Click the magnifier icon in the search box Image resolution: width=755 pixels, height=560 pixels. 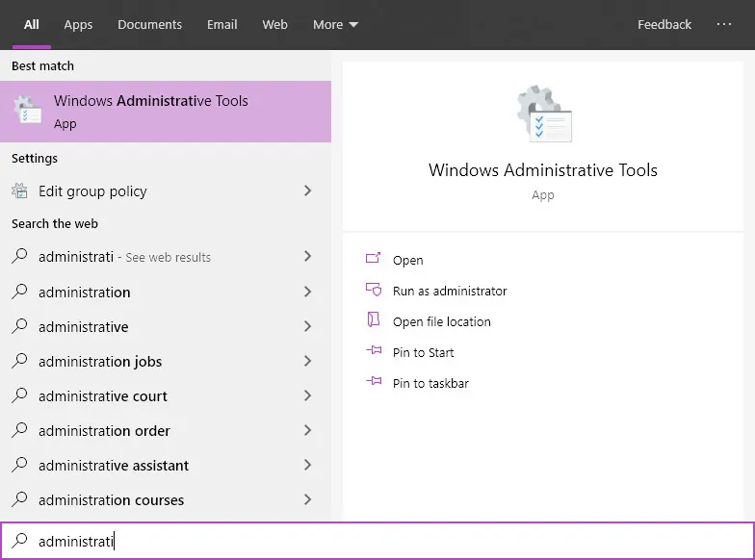(x=19, y=541)
